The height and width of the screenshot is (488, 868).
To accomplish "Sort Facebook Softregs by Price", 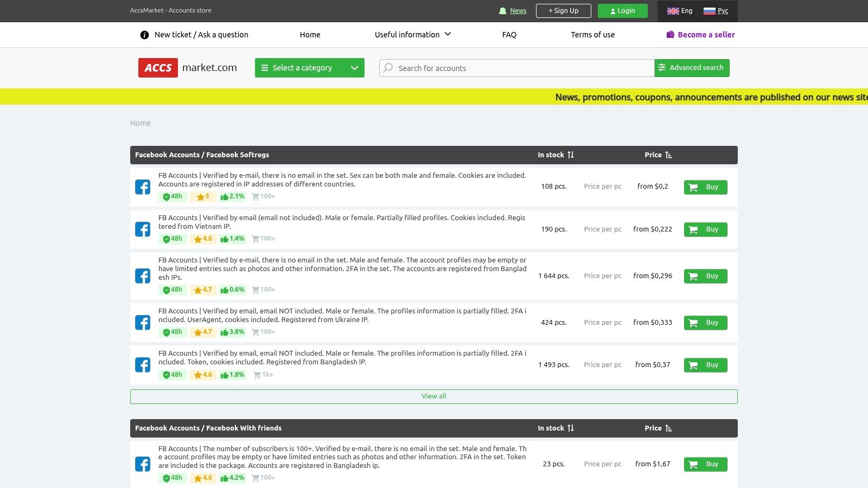I will point(658,155).
